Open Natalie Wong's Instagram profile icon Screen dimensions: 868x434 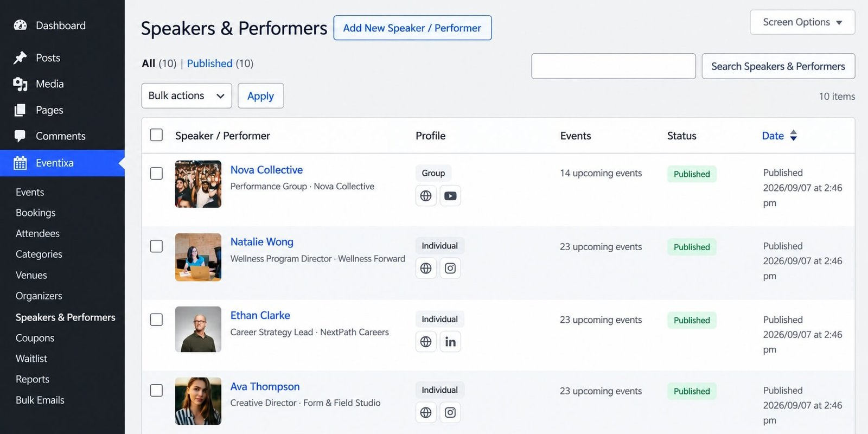pos(450,268)
